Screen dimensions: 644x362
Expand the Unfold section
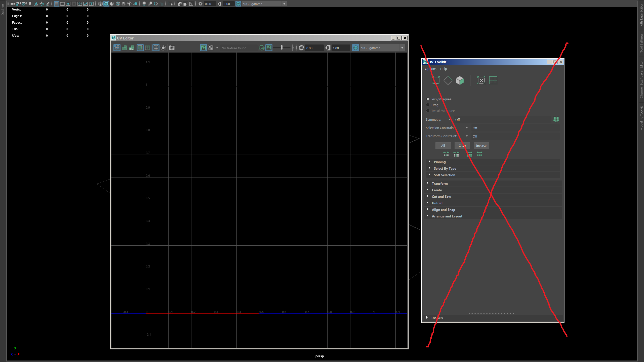point(437,203)
